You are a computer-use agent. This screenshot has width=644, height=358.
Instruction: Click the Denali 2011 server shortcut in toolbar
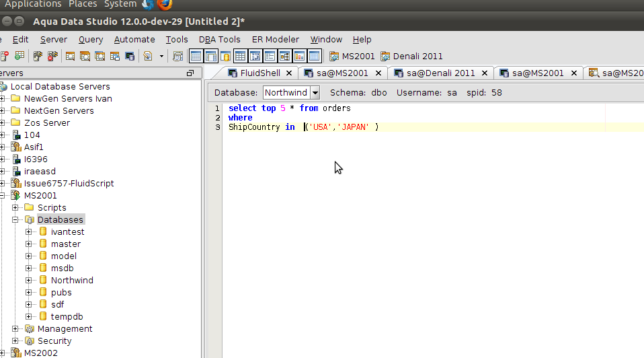click(411, 57)
